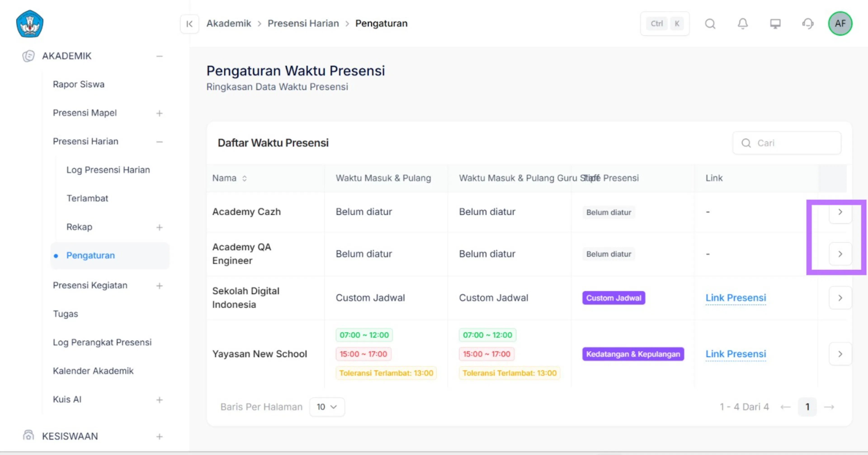Open the rows per page dropdown
This screenshot has width=868, height=455.
tap(327, 407)
